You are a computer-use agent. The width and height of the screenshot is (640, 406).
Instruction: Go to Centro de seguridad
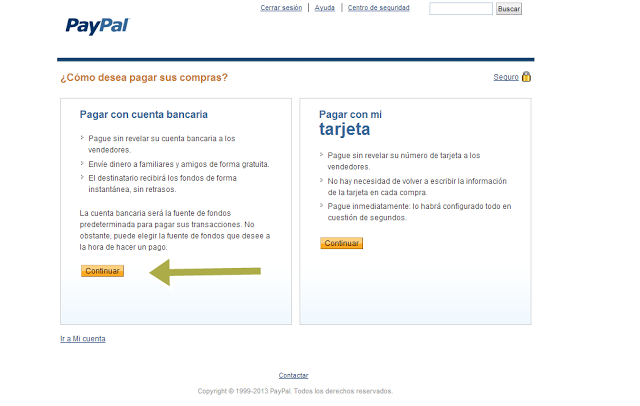tap(378, 8)
